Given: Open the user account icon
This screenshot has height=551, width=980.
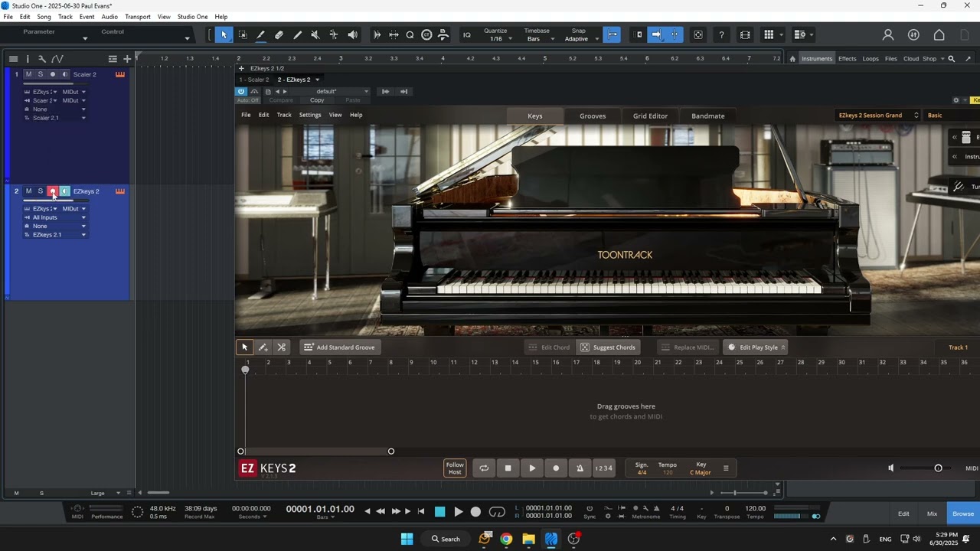Looking at the screenshot, I should (x=888, y=34).
